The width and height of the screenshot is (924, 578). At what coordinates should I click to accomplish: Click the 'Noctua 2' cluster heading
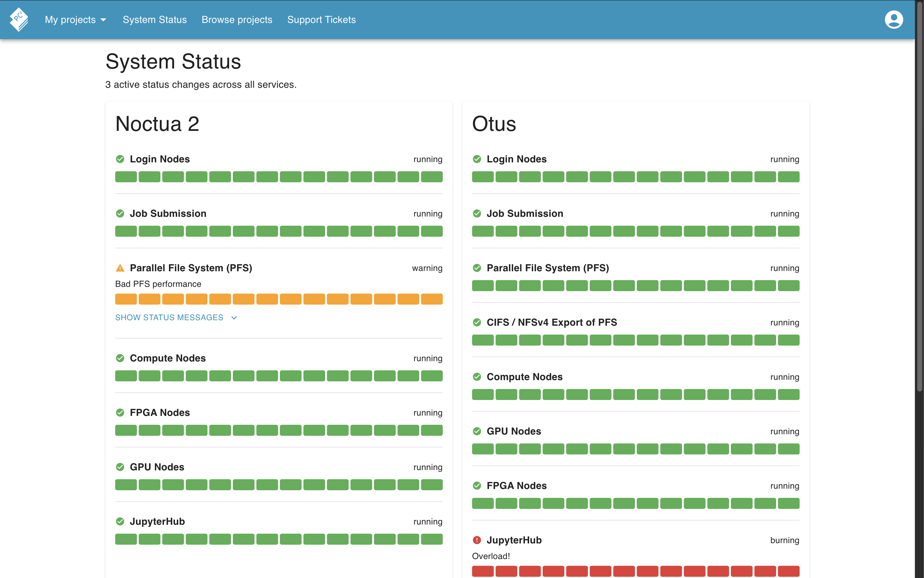pyautogui.click(x=157, y=124)
